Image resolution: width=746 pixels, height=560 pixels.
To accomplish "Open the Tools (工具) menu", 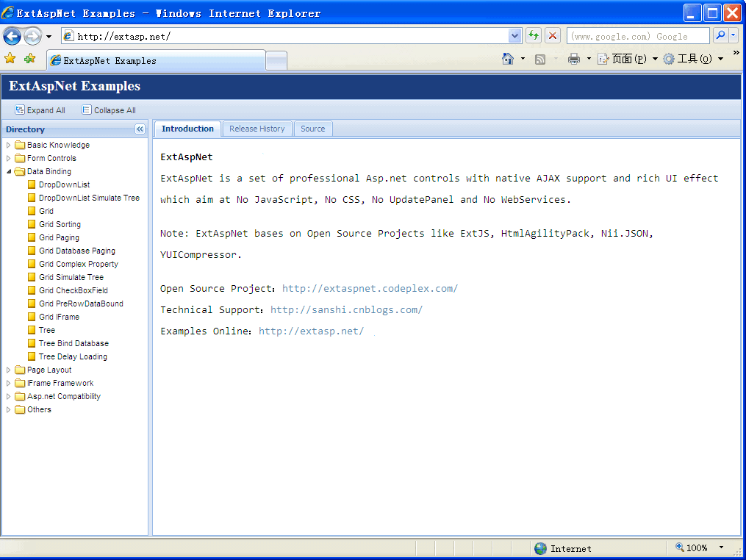I will point(693,59).
